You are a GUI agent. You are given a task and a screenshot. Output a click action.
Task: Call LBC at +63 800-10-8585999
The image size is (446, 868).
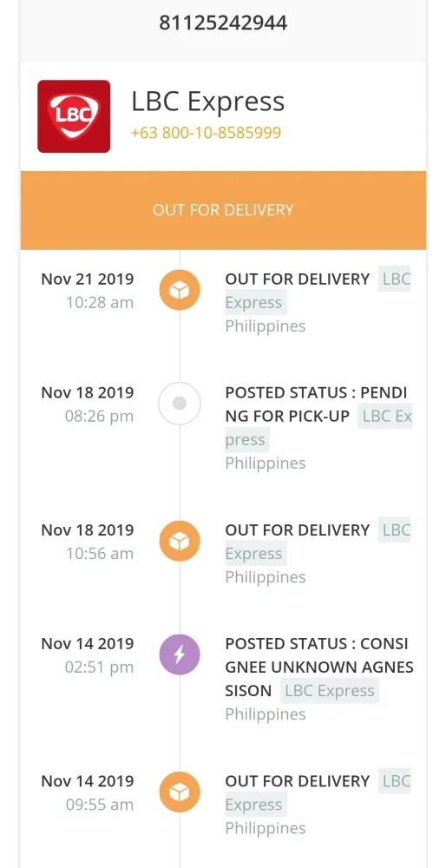pyautogui.click(x=206, y=133)
